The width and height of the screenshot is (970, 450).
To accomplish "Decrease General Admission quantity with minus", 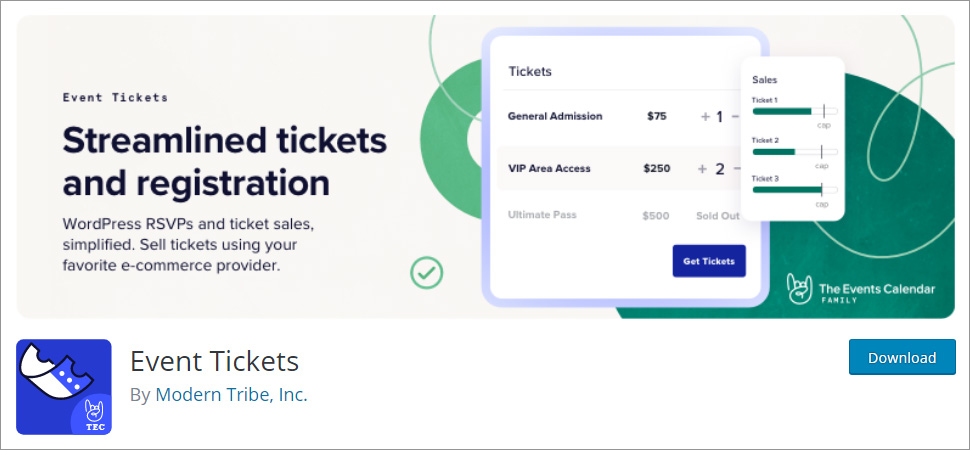I will 736,116.
